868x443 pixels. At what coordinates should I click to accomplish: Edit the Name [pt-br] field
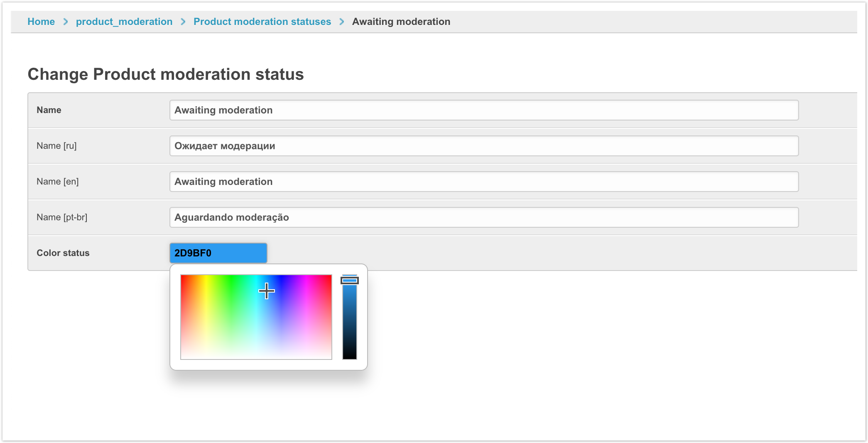(x=484, y=217)
